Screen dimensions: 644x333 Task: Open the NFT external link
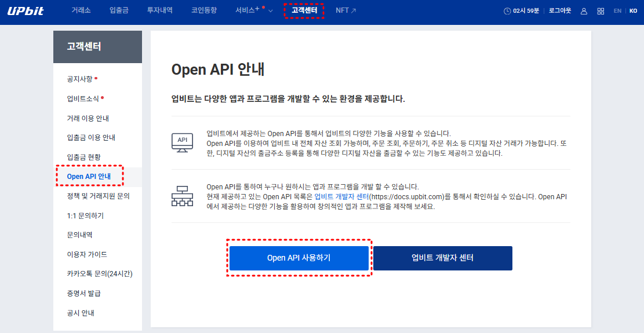pos(346,10)
